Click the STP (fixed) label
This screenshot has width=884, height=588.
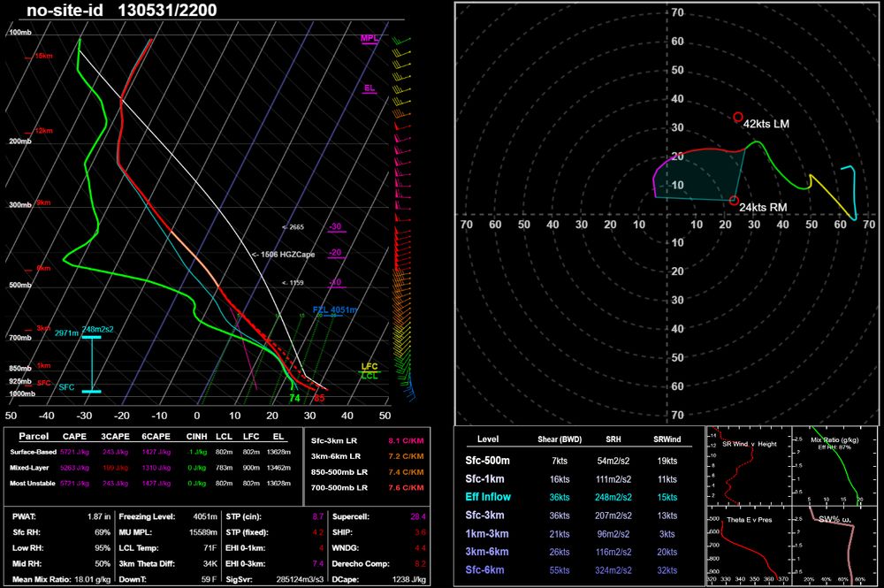[x=247, y=532]
